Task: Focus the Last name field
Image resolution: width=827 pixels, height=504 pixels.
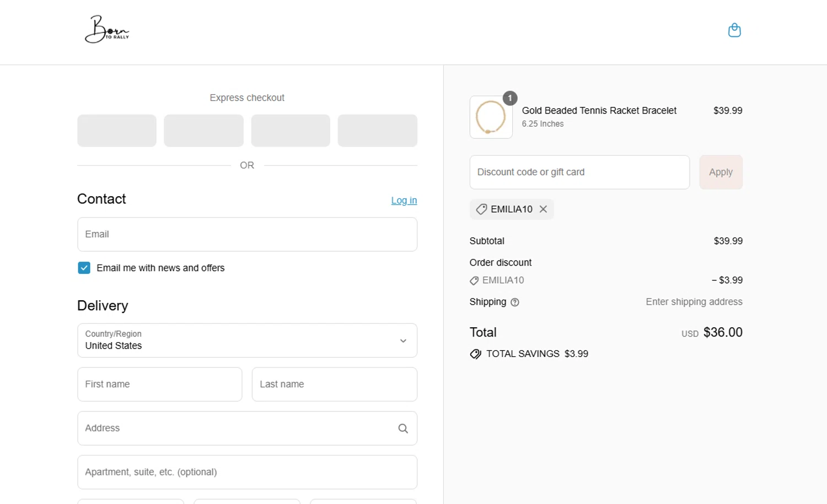Action: (x=335, y=384)
